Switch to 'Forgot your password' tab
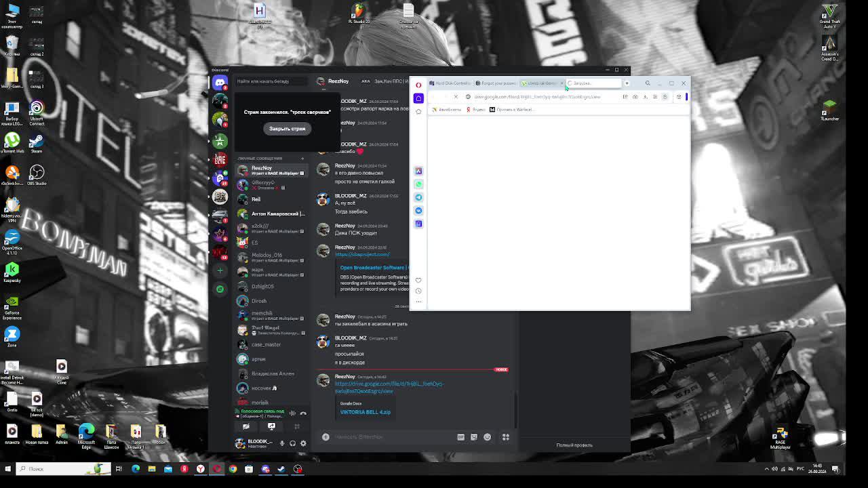The width and height of the screenshot is (868, 488). pyautogui.click(x=496, y=83)
